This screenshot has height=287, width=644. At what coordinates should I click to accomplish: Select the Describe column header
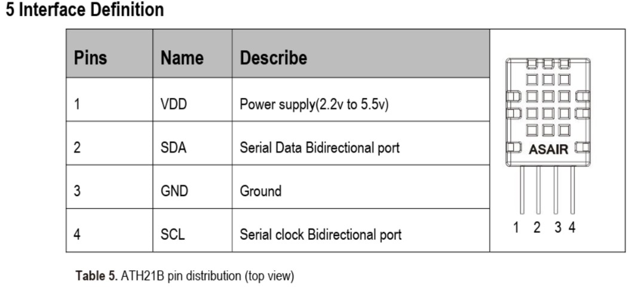coord(273,57)
